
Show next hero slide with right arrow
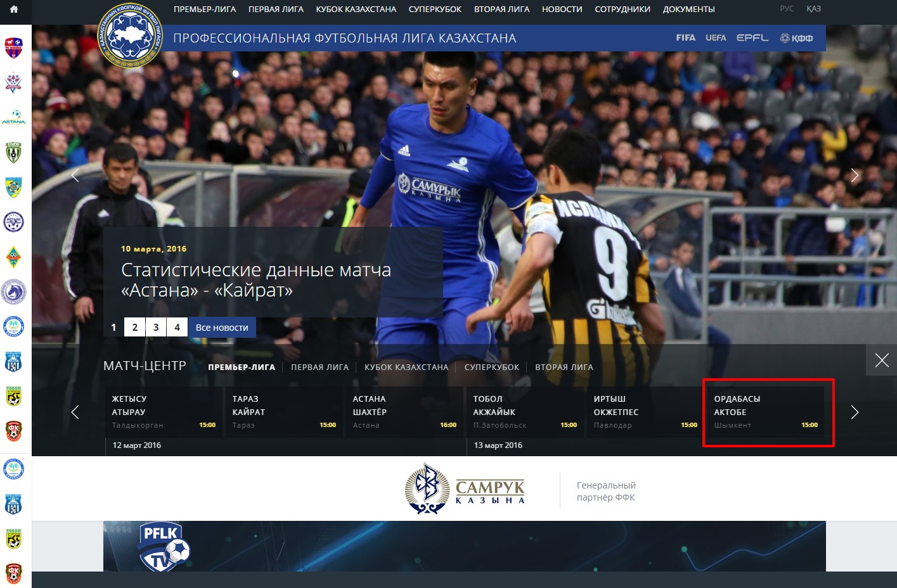855,176
